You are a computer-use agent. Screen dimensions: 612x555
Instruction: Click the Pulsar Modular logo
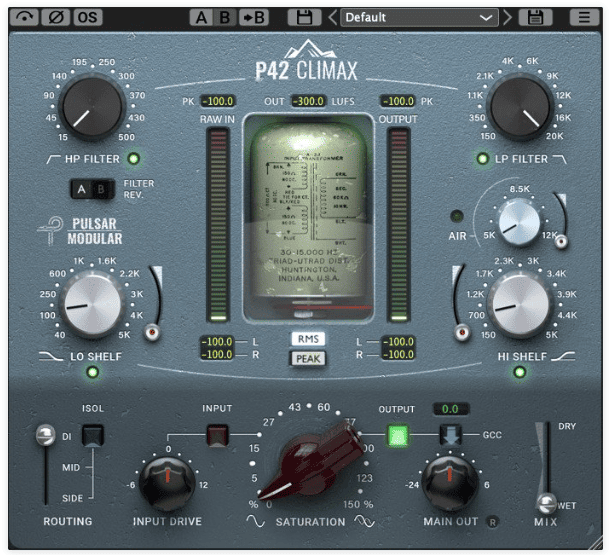[x=80, y=231]
